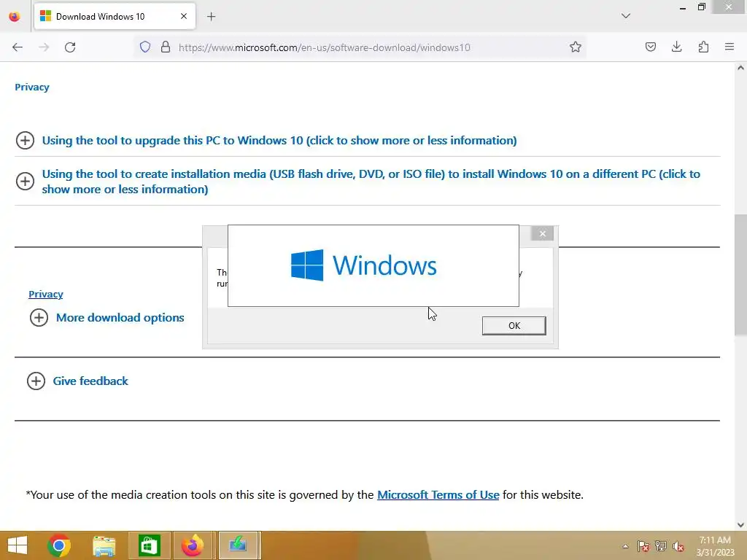
Task: Restore down the Firefox window
Action: [x=701, y=7]
